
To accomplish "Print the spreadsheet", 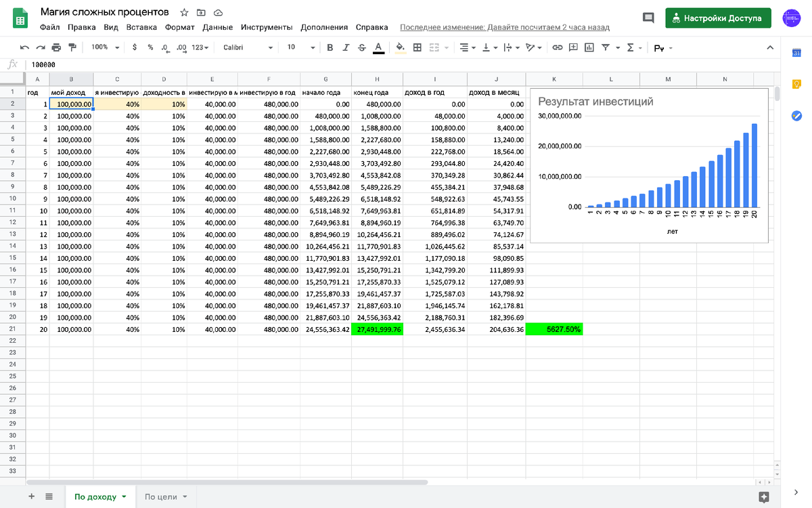I will click(x=56, y=47).
